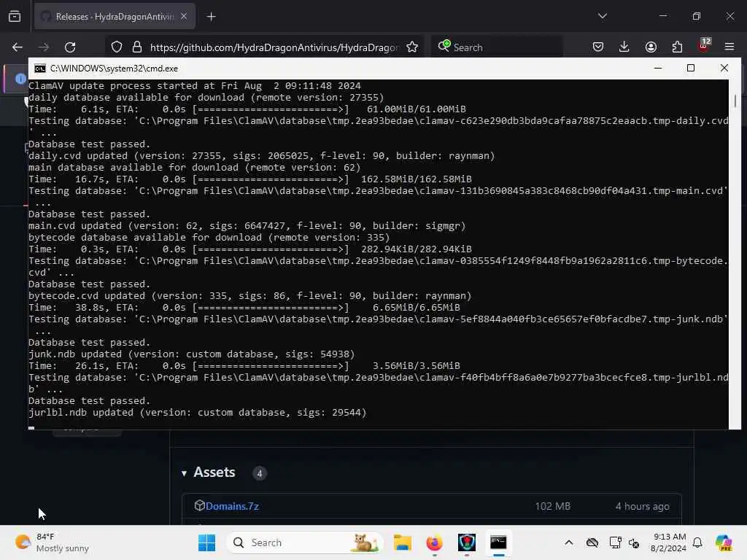Click the 'jurlbl.ndb updated' line
The width and height of the screenshot is (747, 560).
(x=197, y=413)
